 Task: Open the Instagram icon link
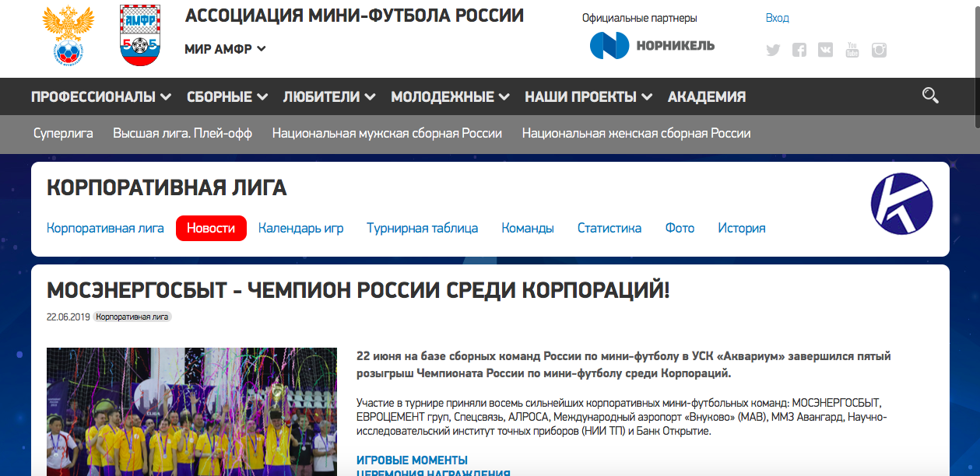tap(879, 51)
